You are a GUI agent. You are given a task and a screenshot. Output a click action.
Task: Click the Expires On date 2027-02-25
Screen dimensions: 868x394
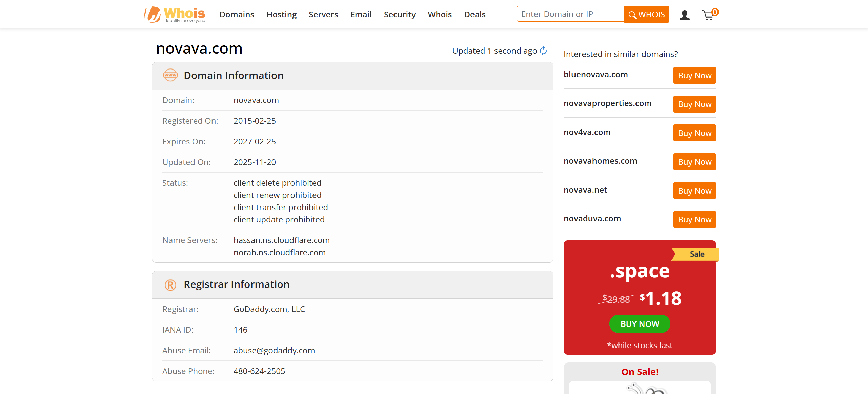[255, 142]
